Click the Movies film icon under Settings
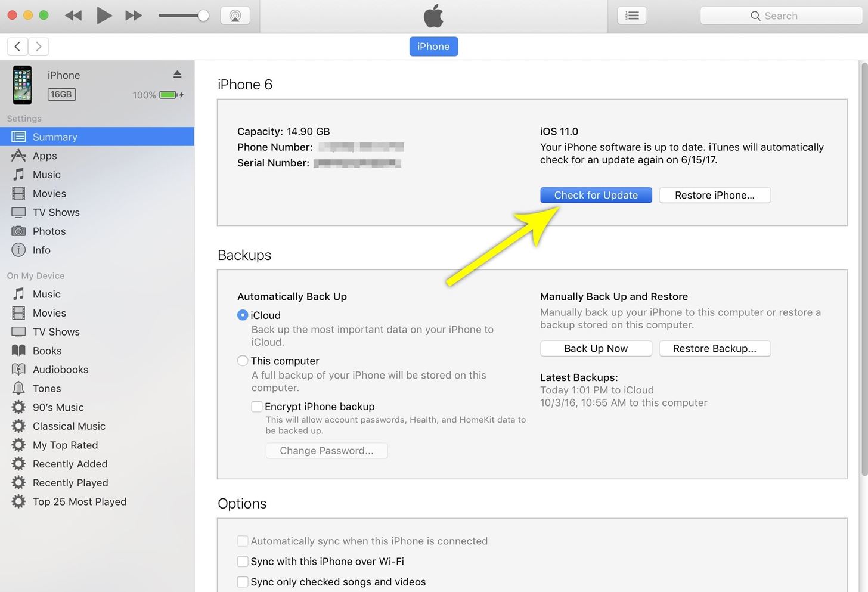 pyautogui.click(x=19, y=193)
